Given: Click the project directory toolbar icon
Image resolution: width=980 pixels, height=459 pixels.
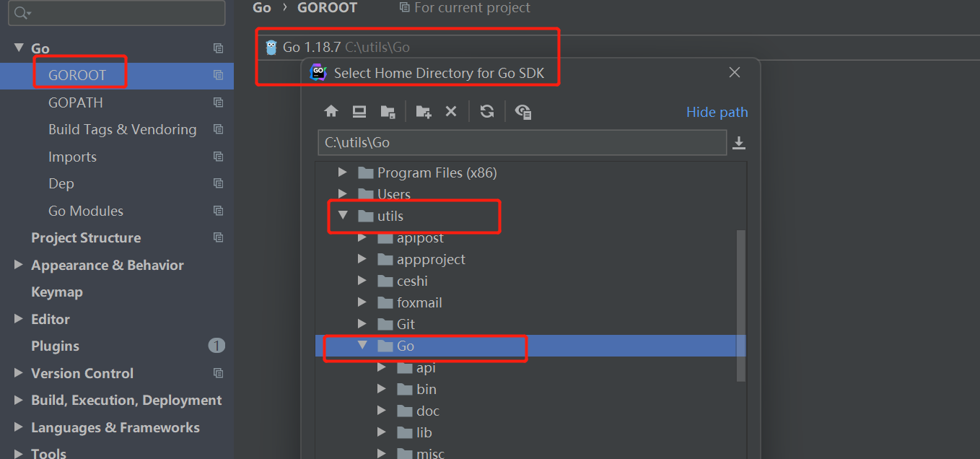Looking at the screenshot, I should [x=388, y=111].
